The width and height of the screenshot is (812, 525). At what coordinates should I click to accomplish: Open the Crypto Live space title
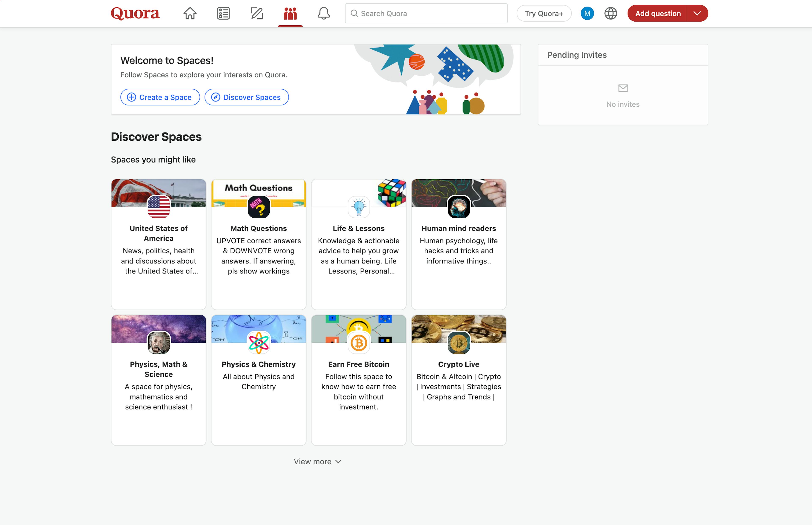point(458,364)
